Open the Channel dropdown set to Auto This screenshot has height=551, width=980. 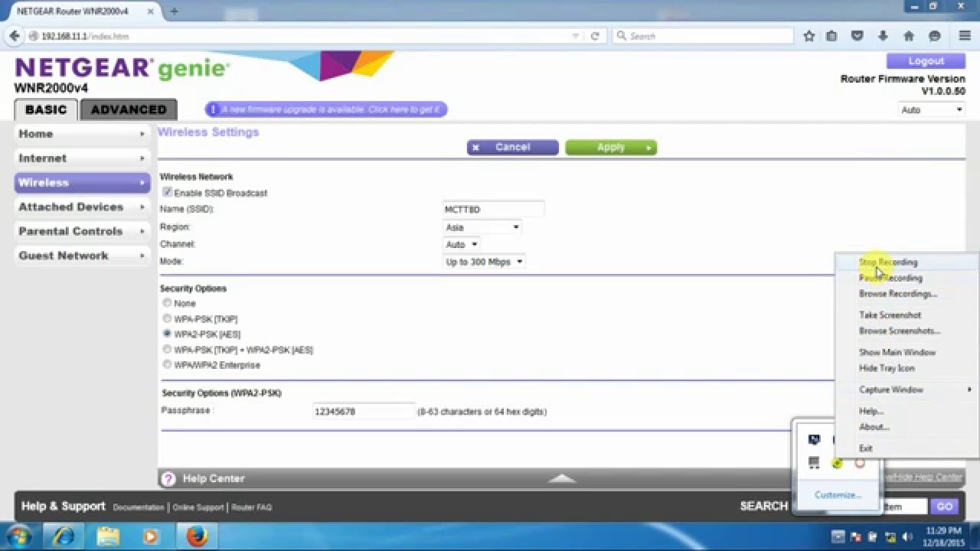click(x=462, y=245)
